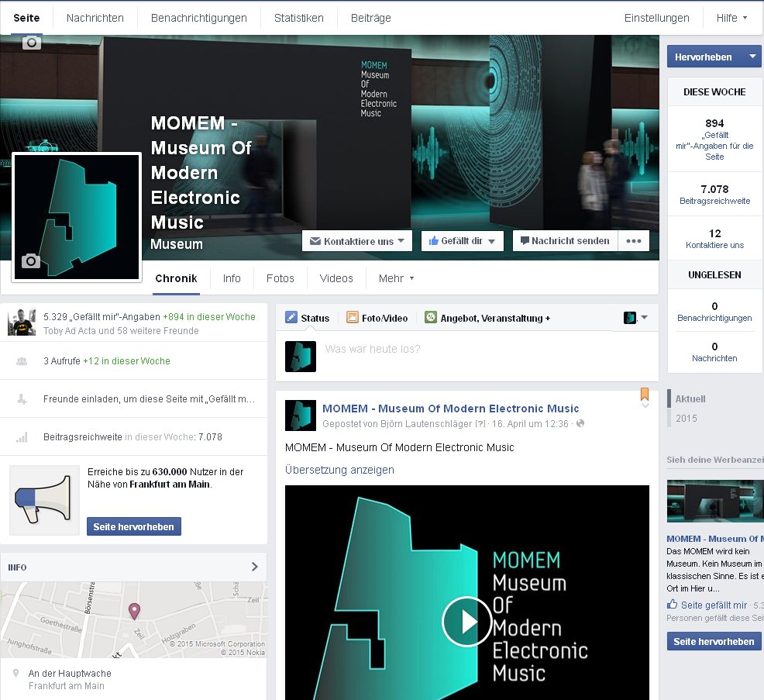Click the Übersetzung anzeigen link
Image resolution: width=764 pixels, height=700 pixels.
tap(339, 470)
